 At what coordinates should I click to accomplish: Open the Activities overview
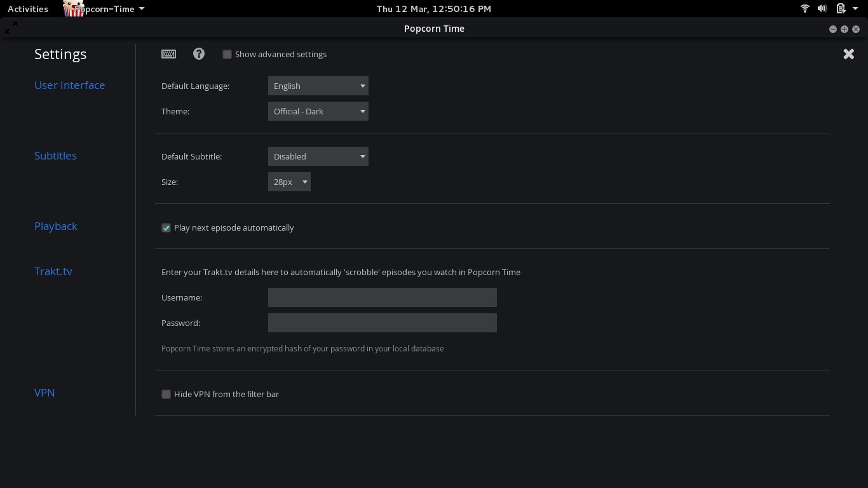[28, 9]
